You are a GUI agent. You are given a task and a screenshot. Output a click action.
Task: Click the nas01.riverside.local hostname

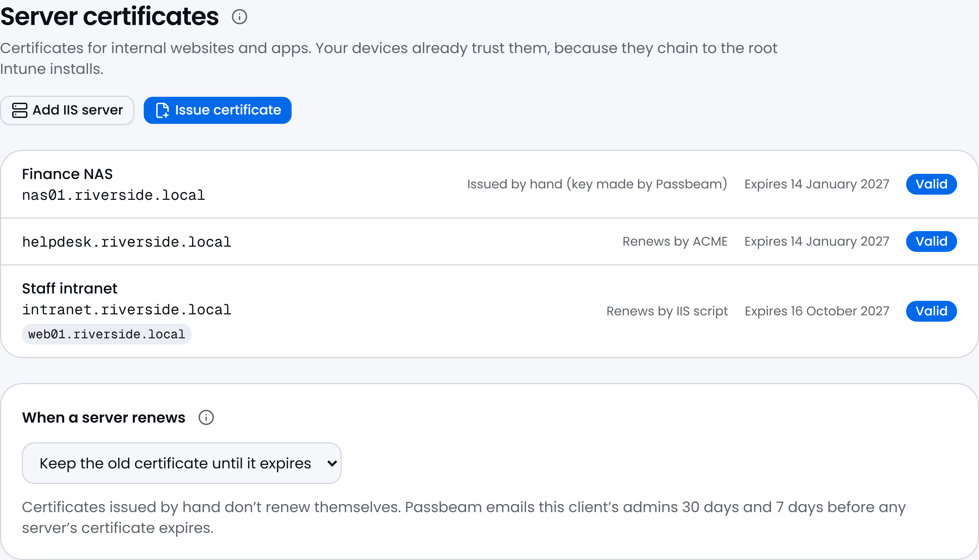pyautogui.click(x=114, y=195)
